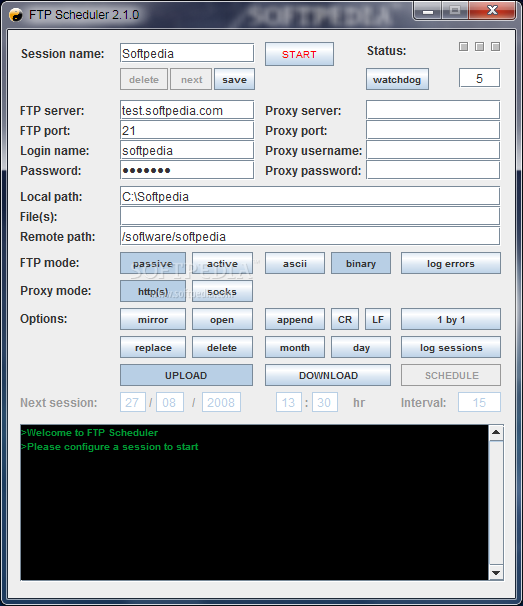Enable the open option
The height and width of the screenshot is (606, 523).
pos(222,319)
